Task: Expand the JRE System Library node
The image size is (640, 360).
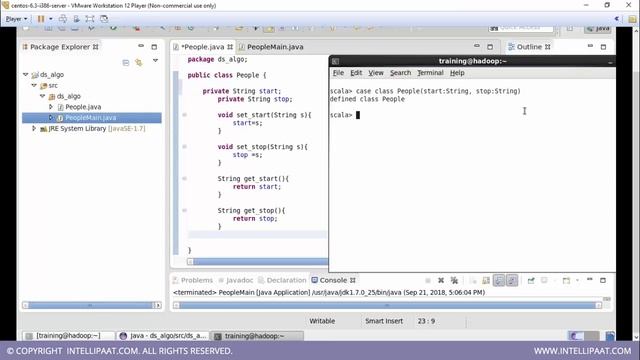Action: [x=34, y=128]
